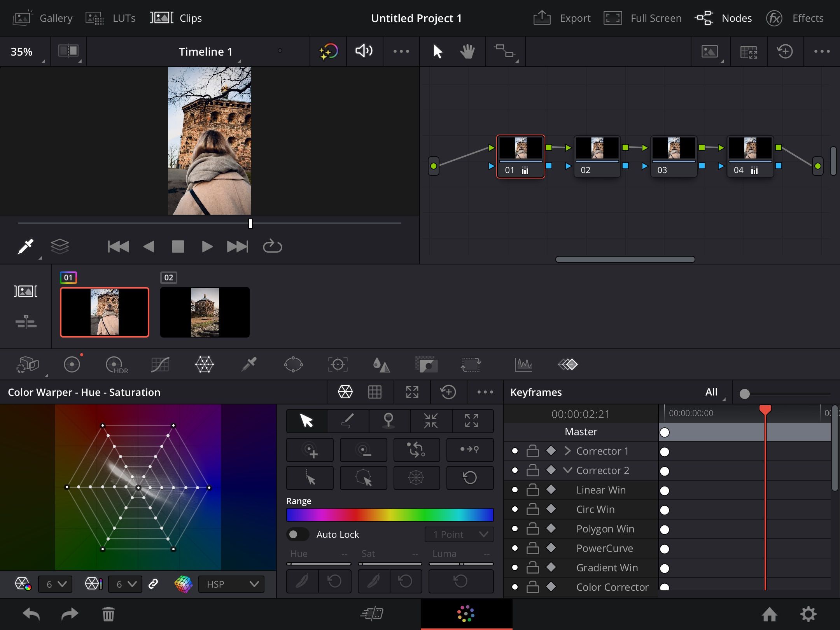Open the HSP color space dropdown
The image size is (840, 630).
(x=231, y=584)
